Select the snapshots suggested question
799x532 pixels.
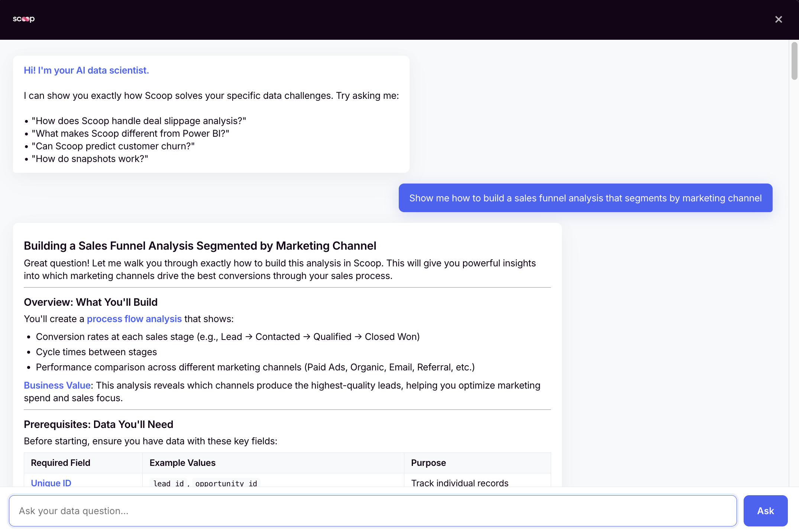(x=90, y=158)
